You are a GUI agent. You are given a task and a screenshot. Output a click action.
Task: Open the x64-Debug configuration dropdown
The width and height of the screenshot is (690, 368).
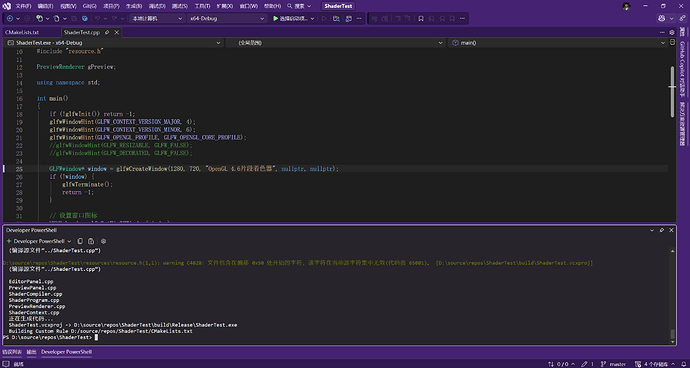tap(227, 18)
